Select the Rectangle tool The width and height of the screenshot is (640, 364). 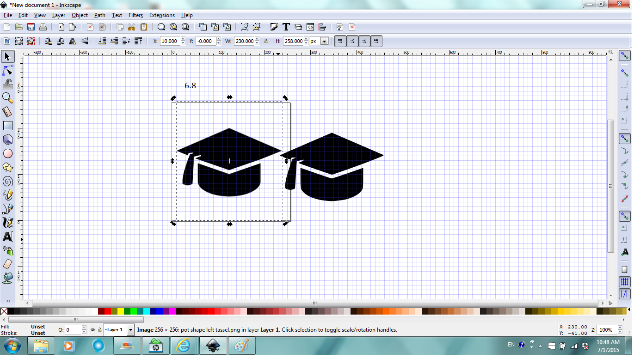click(7, 126)
